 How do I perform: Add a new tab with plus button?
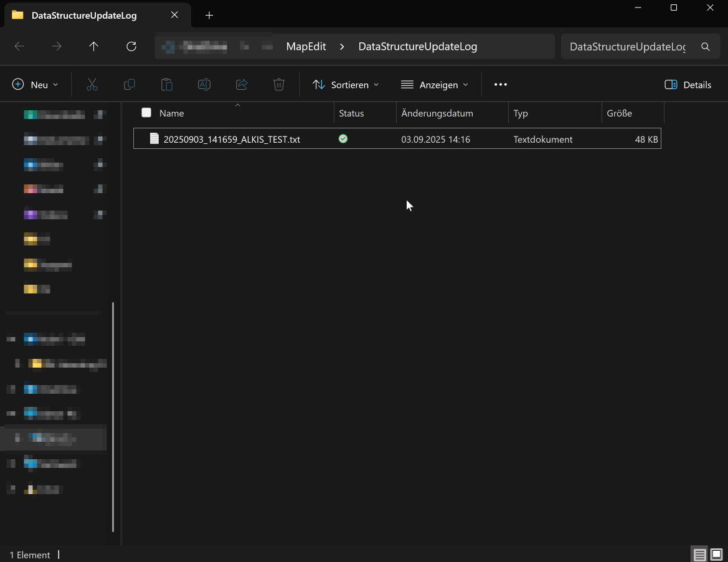coord(209,15)
